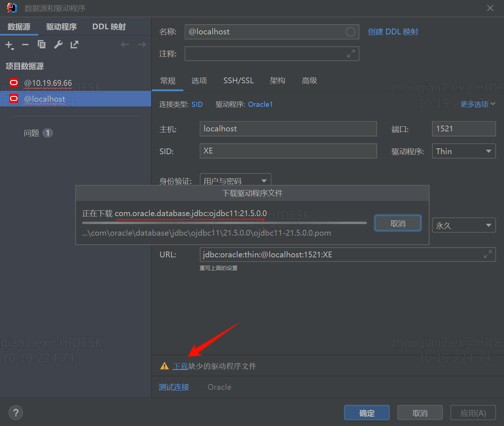This screenshot has width=504, height=426.
Task: Confirm with the 确定 button
Action: [367, 413]
